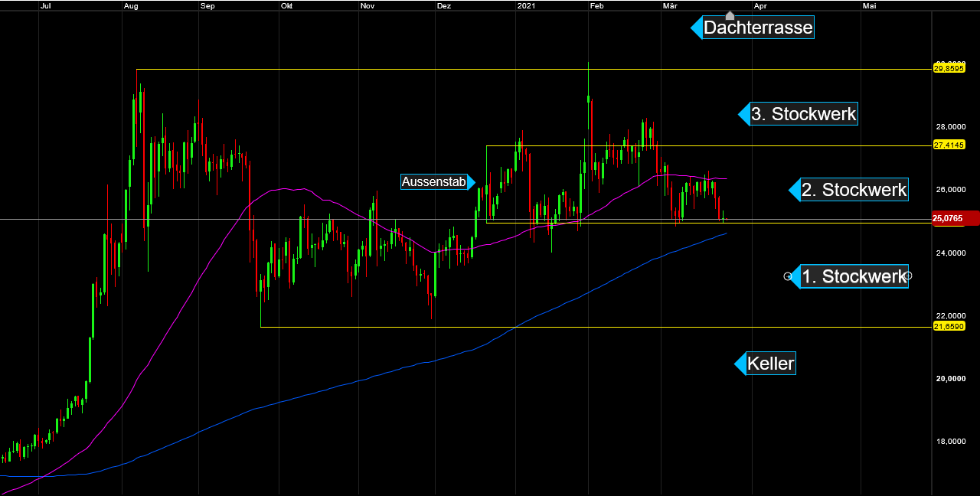Image resolution: width=980 pixels, height=496 pixels.
Task: Click the yellow 21,6590 price tag
Action: (948, 326)
